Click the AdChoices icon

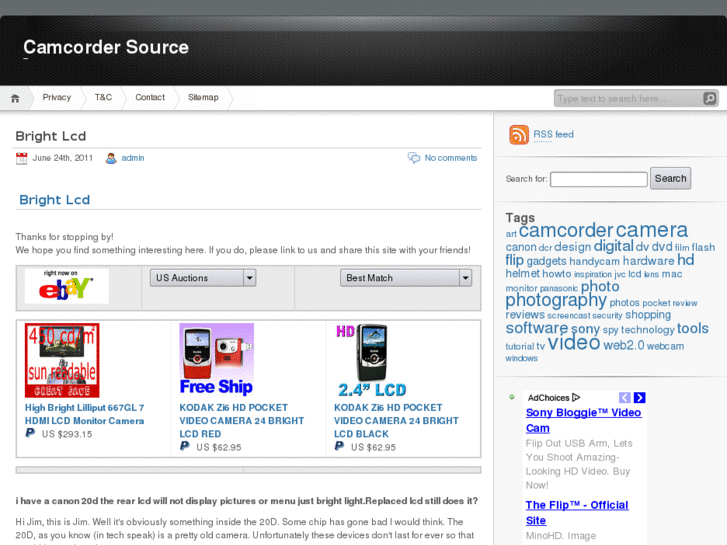(x=576, y=398)
